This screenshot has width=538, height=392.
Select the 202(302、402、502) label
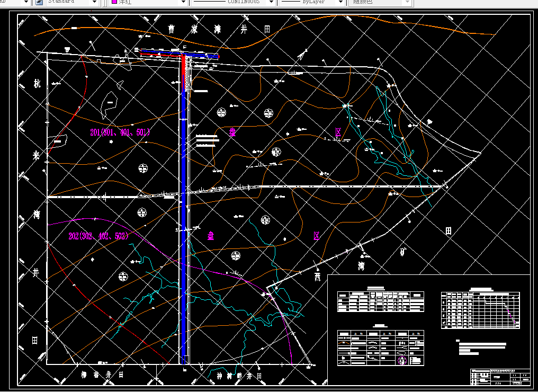pyautogui.click(x=98, y=236)
